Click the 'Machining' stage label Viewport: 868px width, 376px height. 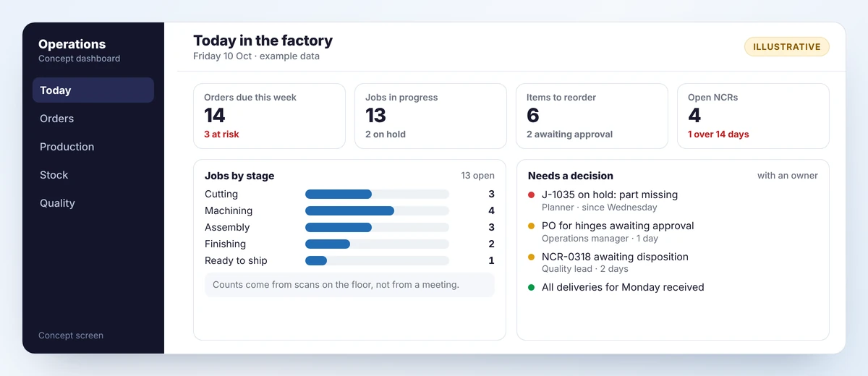pyautogui.click(x=229, y=211)
